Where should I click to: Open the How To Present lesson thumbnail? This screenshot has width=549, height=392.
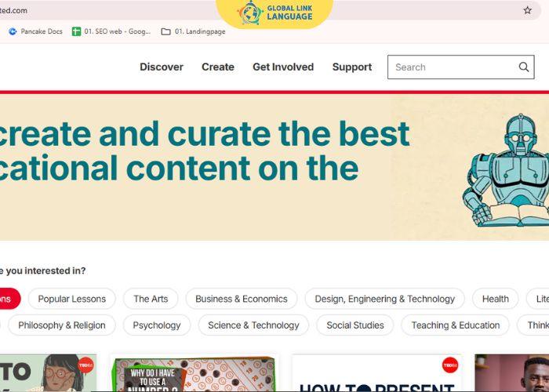pos(376,373)
